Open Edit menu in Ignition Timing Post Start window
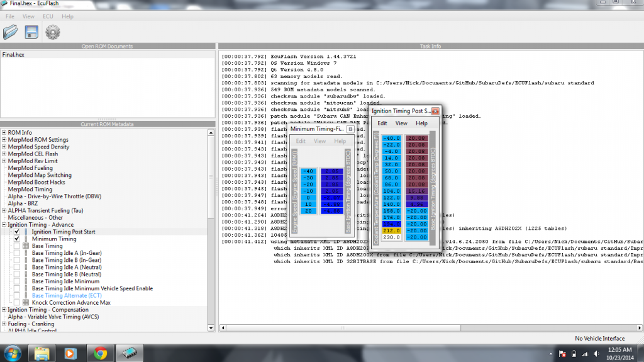 (382, 123)
